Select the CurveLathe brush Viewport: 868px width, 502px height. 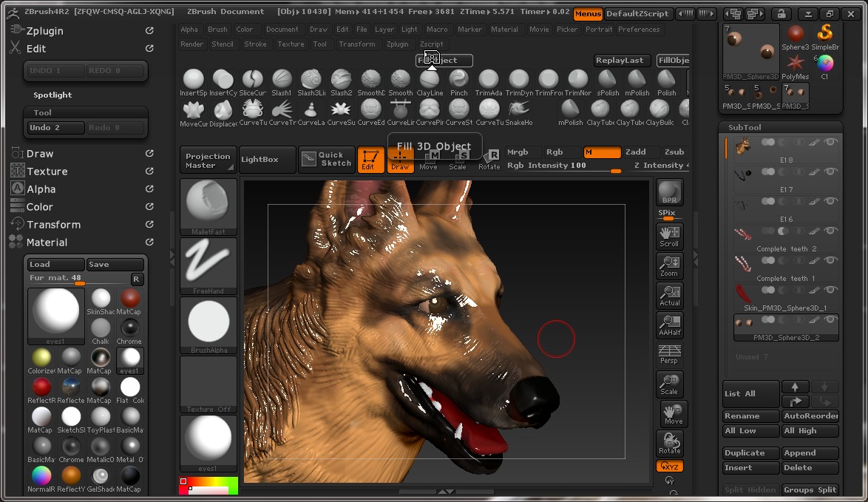tap(311, 113)
